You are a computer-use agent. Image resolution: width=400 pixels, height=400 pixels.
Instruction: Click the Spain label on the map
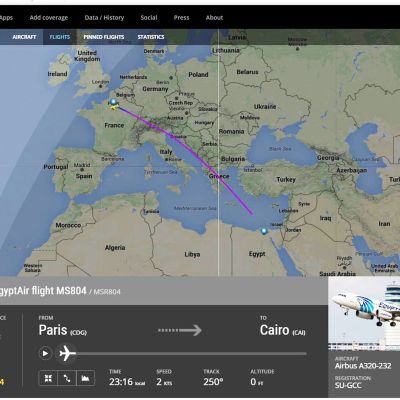click(84, 176)
